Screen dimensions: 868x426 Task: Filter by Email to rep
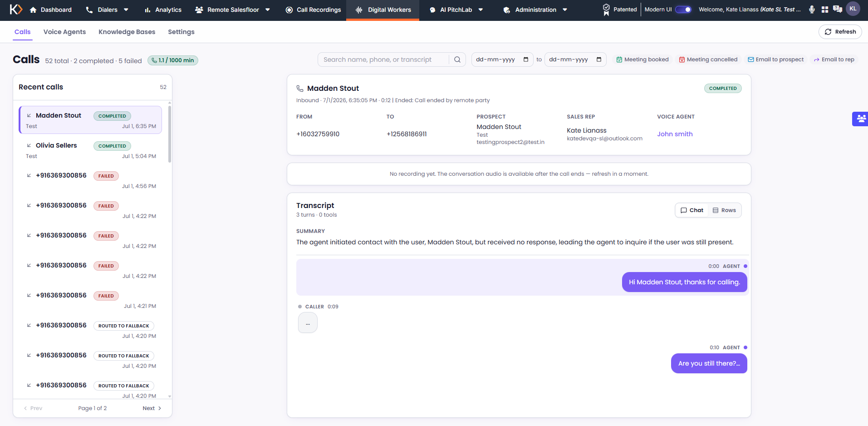pyautogui.click(x=834, y=59)
